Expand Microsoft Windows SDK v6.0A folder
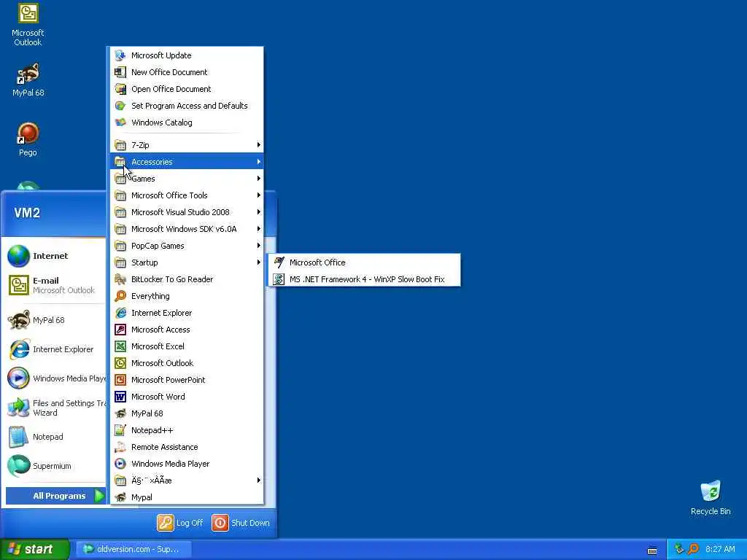This screenshot has height=560, width=747. coord(187,229)
